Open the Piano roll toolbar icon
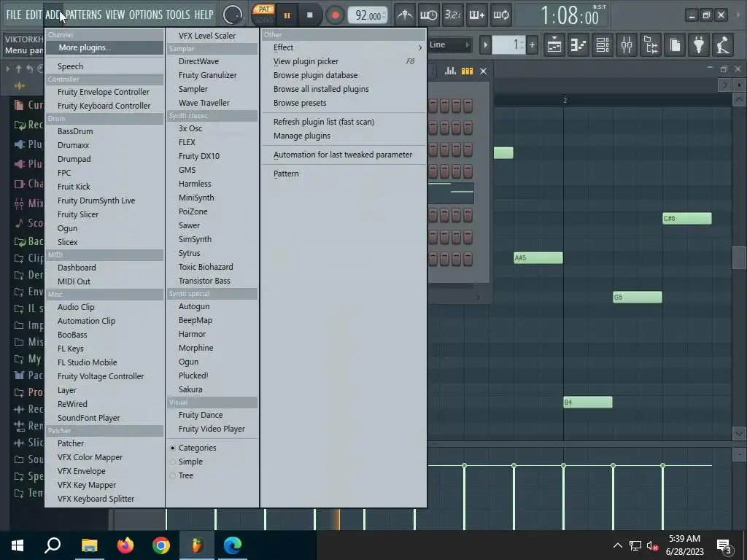The image size is (747, 560). 578,45
